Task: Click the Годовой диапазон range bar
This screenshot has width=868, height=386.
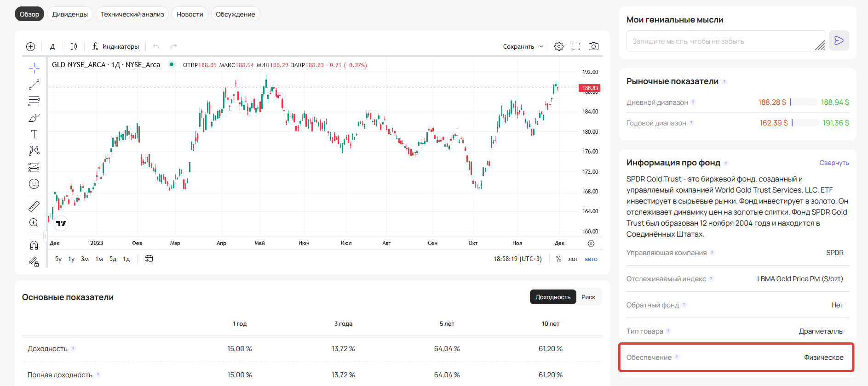Action: click(805, 123)
